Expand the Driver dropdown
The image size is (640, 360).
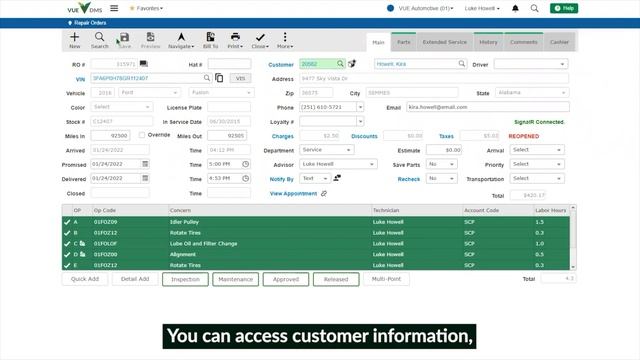point(562,64)
